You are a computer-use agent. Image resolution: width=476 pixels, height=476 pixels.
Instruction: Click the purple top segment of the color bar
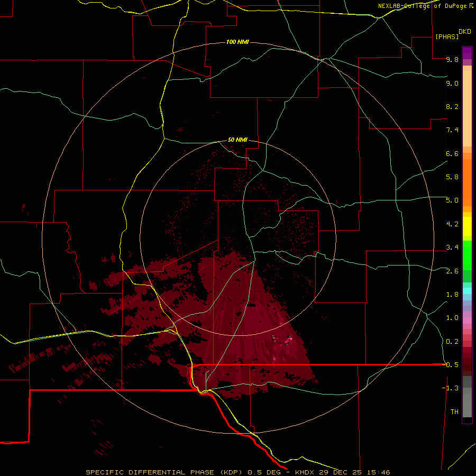[467, 53]
